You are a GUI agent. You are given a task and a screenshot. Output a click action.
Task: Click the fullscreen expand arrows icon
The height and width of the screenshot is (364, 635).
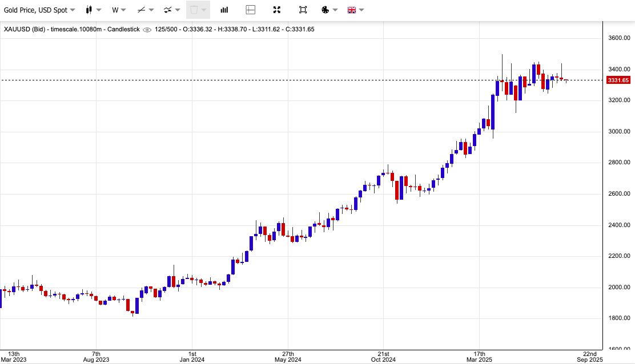(277, 10)
